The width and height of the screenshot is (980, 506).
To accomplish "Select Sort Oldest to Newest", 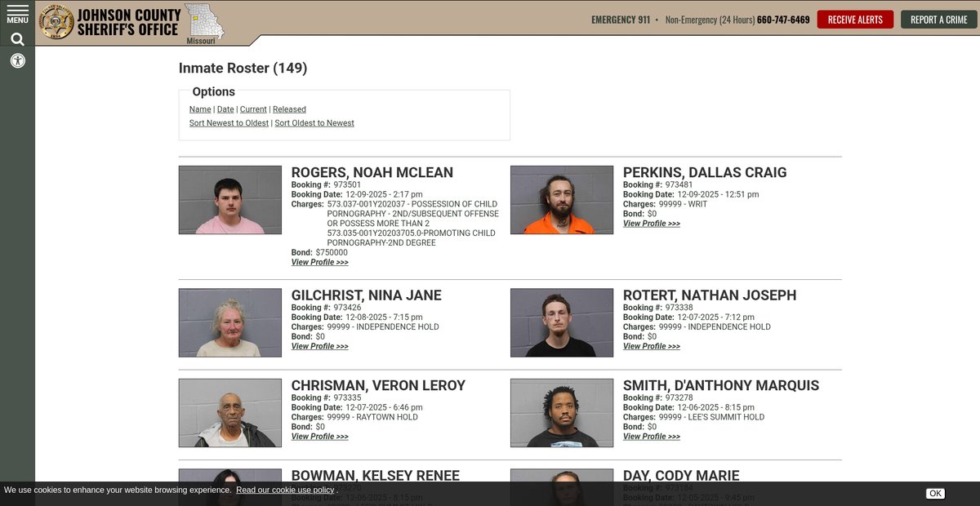I will point(314,123).
